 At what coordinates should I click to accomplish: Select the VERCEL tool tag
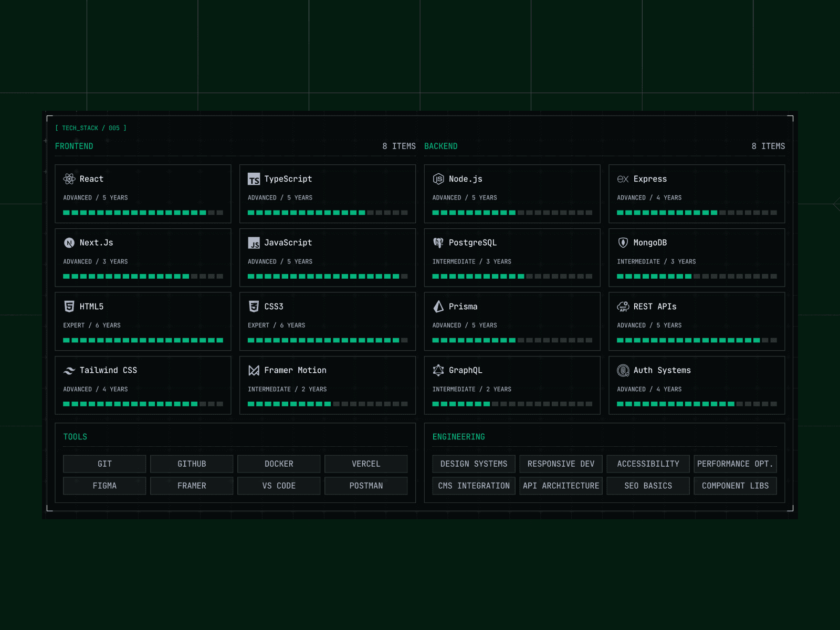tap(366, 464)
